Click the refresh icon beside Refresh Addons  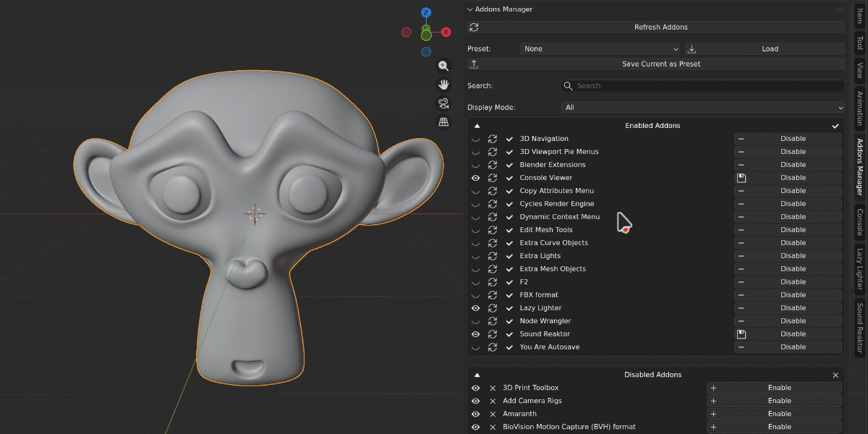474,27
